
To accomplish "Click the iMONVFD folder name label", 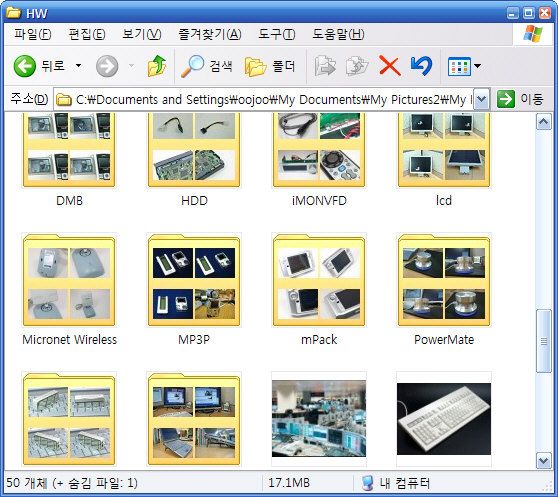I will (319, 201).
